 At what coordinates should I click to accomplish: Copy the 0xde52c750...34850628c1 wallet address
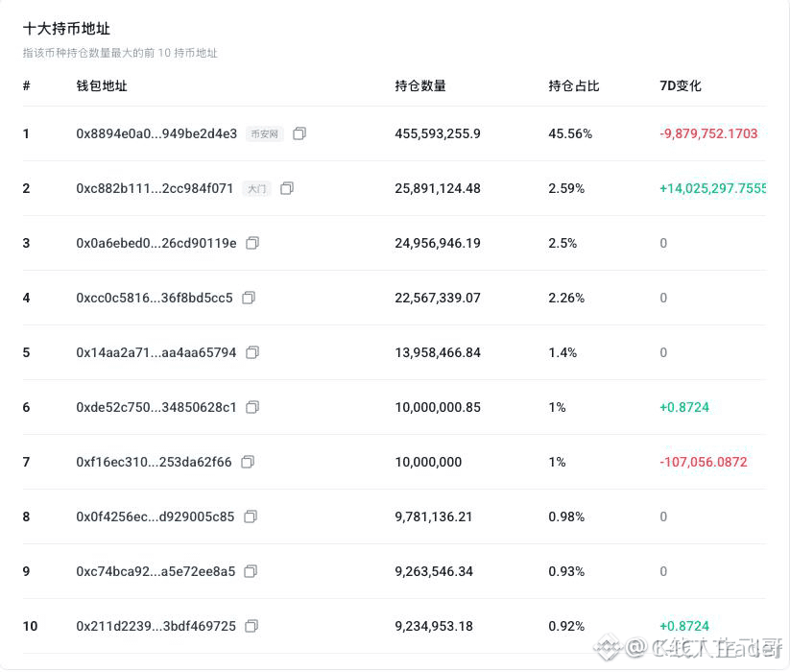252,407
